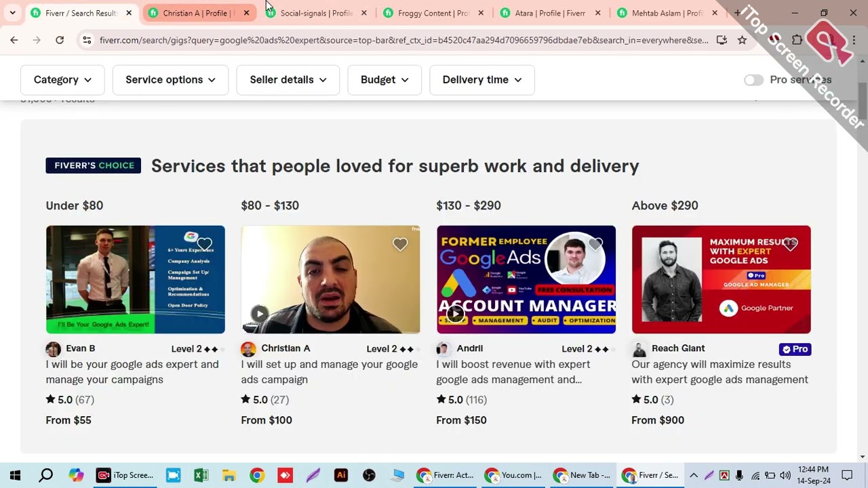Close the Froggy Content tab

coord(481,13)
